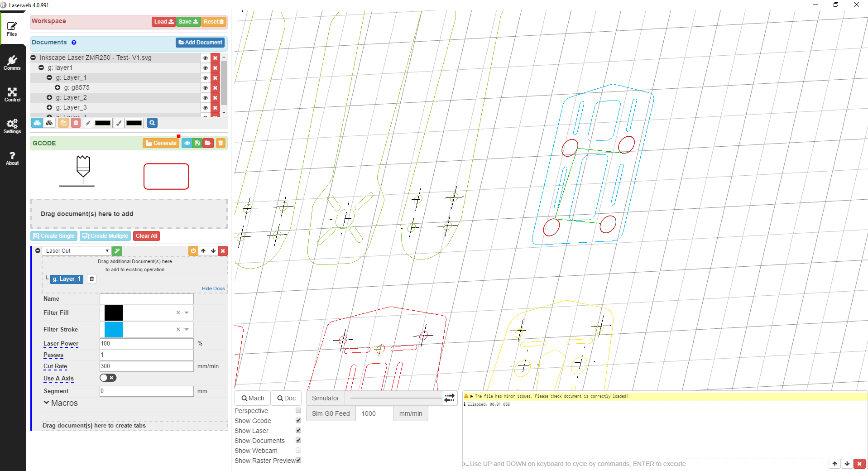Click into the Laser Power field
The image size is (868, 471).
[x=147, y=344]
